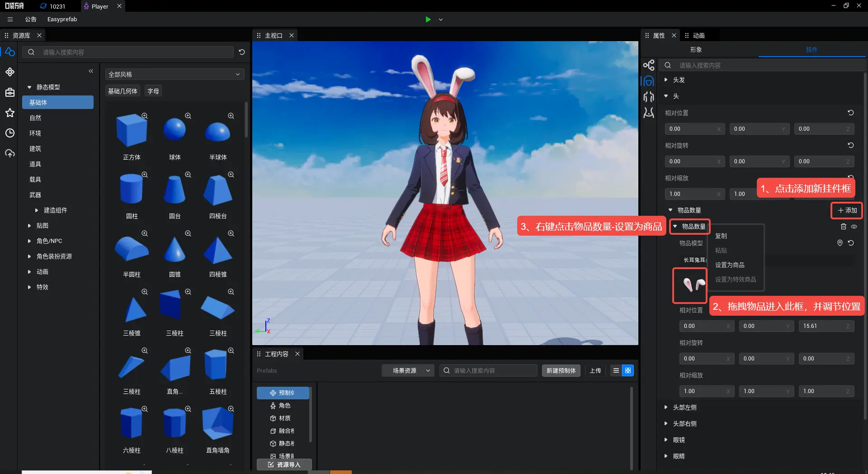Toggle visibility eye of 物品数量 attachment

[x=854, y=227]
